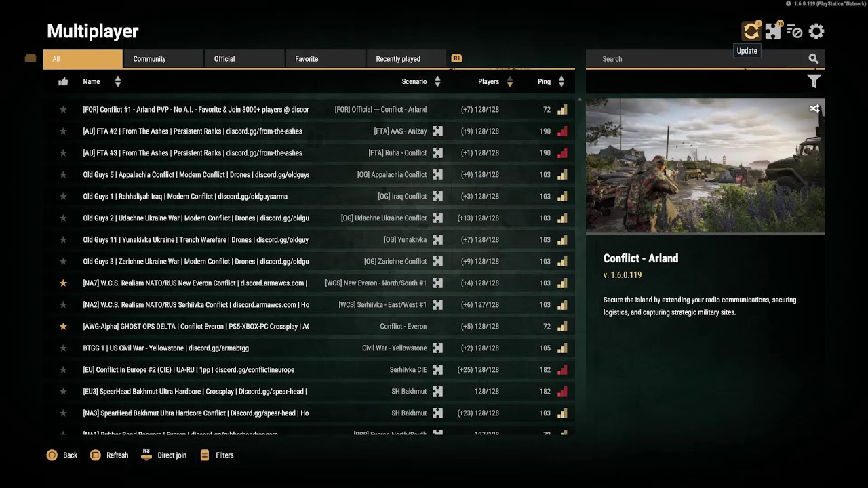Open the filter funnel icon

coord(814,81)
